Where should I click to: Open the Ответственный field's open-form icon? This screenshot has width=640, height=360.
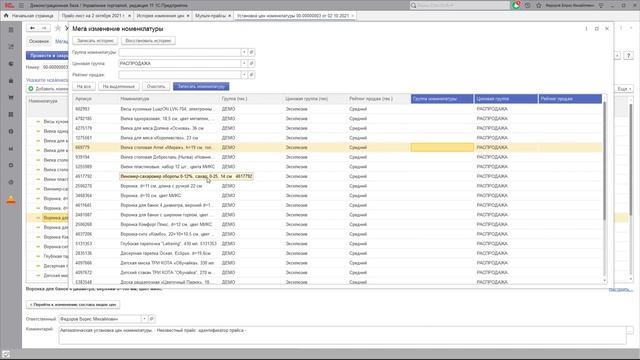[x=151, y=319]
